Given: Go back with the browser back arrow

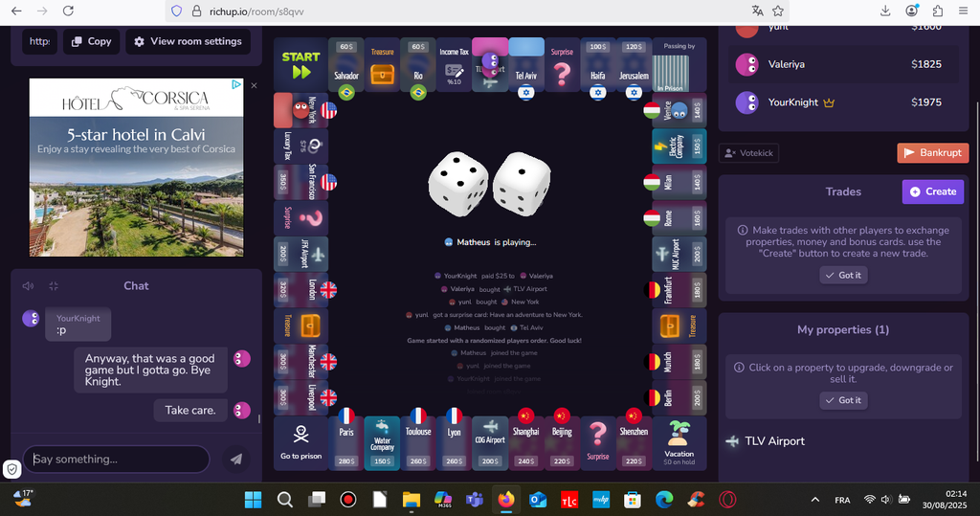Looking at the screenshot, I should pos(17,11).
